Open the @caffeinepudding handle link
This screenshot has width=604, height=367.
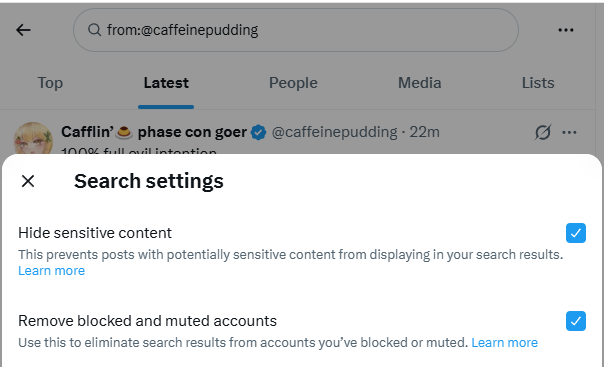(334, 132)
